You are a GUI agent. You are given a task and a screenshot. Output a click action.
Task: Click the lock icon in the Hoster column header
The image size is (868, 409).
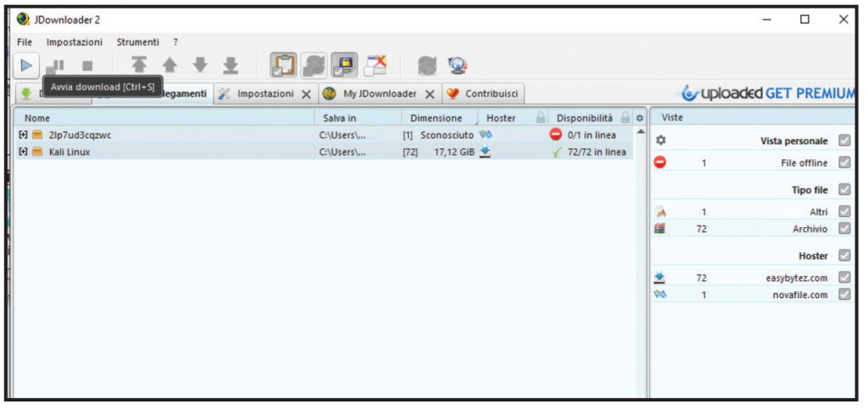point(540,118)
